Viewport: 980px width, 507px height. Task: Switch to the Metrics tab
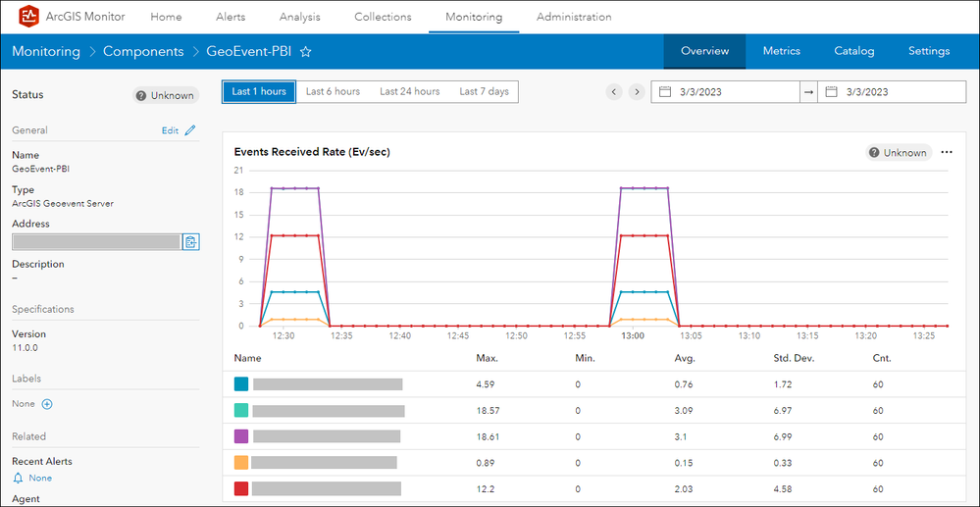(x=781, y=51)
